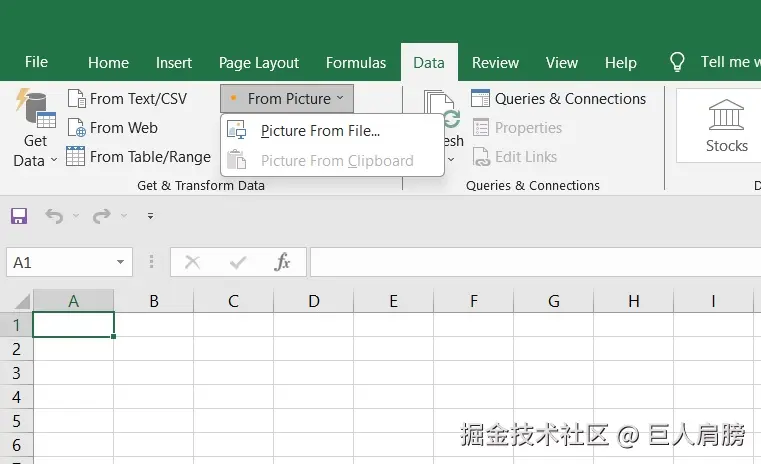Open the Name Box dropdown arrow
This screenshot has width=761, height=464.
[x=121, y=263]
